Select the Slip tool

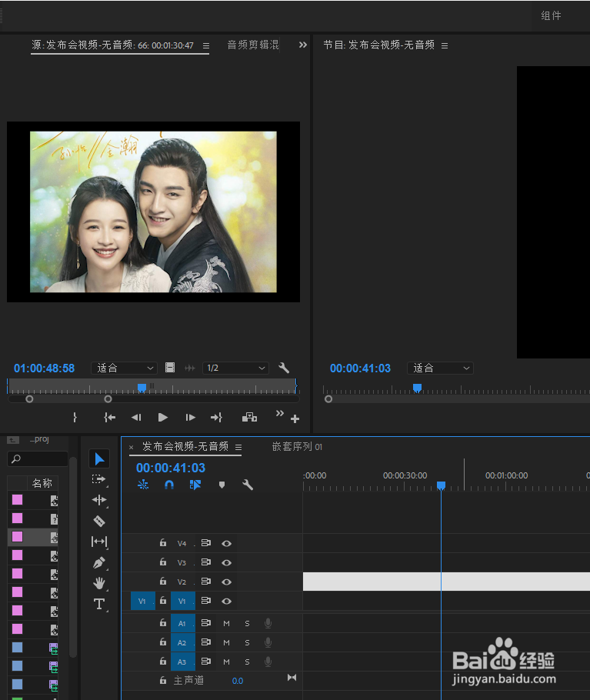[x=99, y=542]
